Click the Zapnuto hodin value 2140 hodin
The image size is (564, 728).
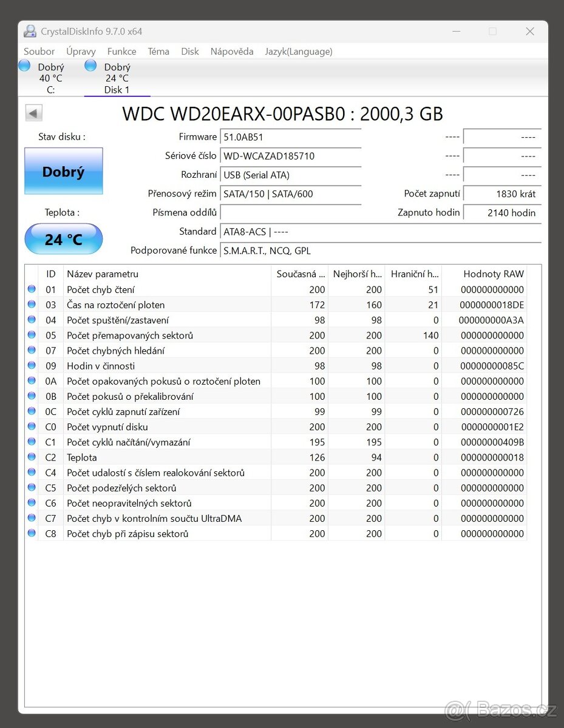[x=502, y=213]
